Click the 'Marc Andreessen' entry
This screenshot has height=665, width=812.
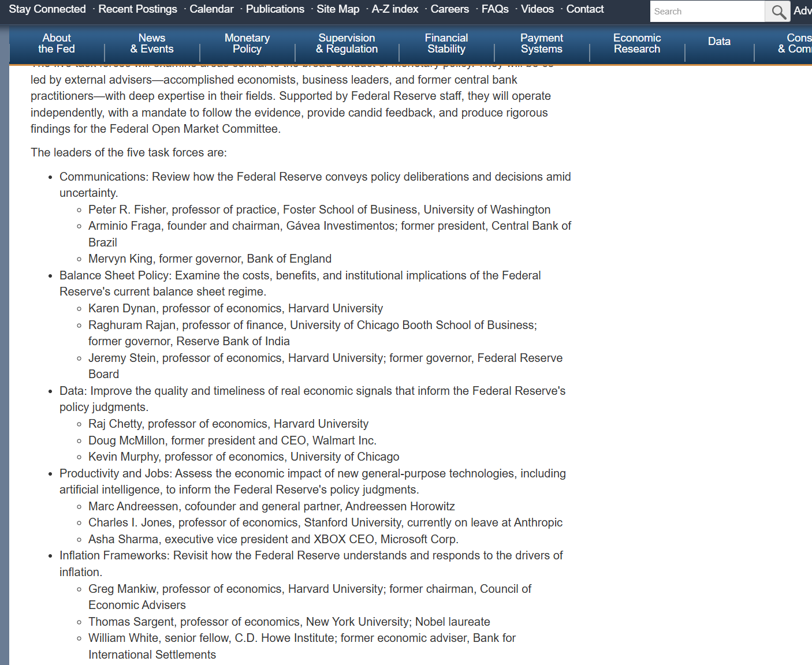[271, 506]
